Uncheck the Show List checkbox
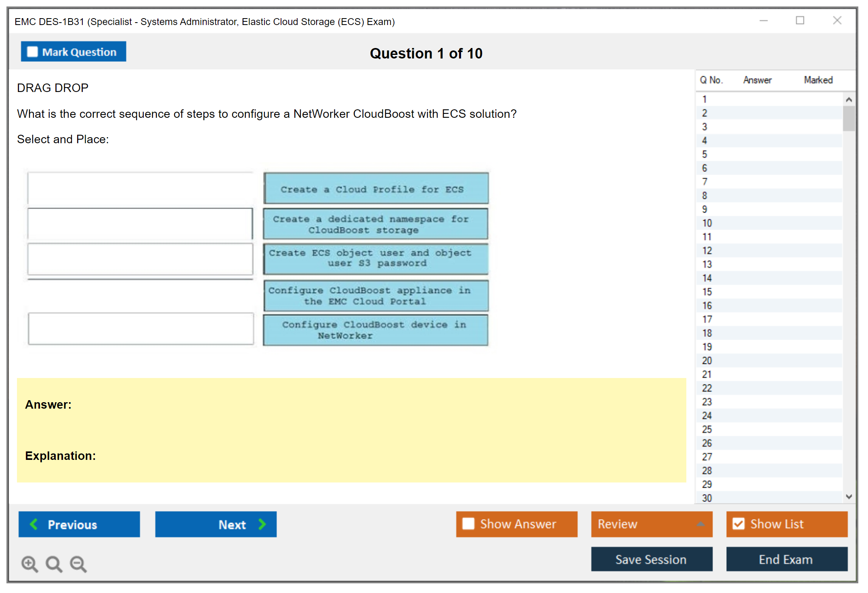Screen dimensions: 868x593 738,524
